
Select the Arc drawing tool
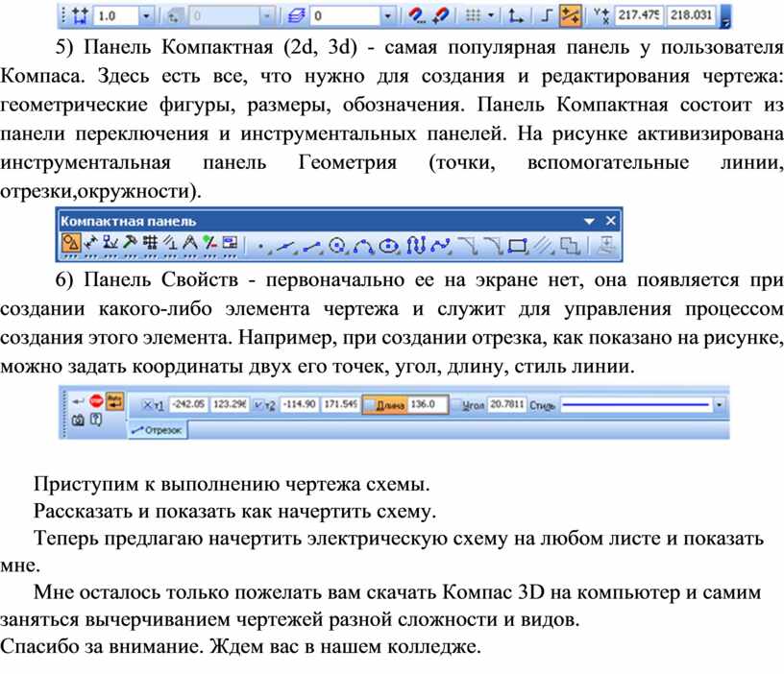(x=363, y=246)
